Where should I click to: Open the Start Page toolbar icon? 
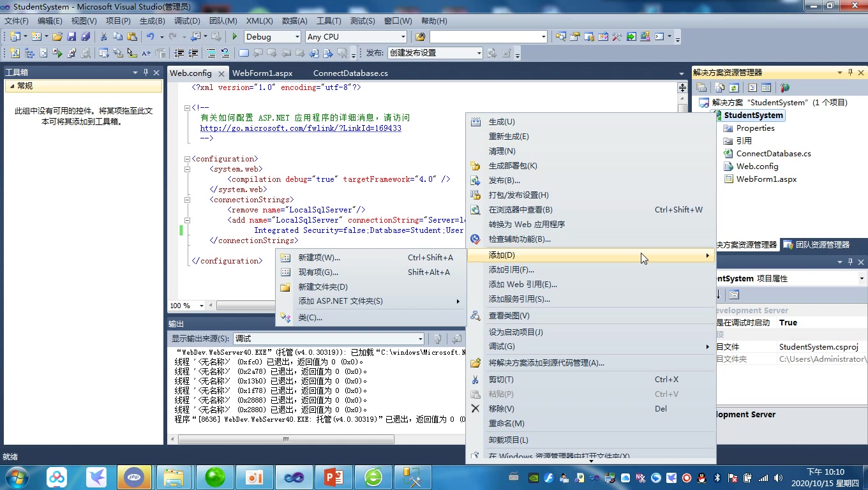click(x=631, y=36)
